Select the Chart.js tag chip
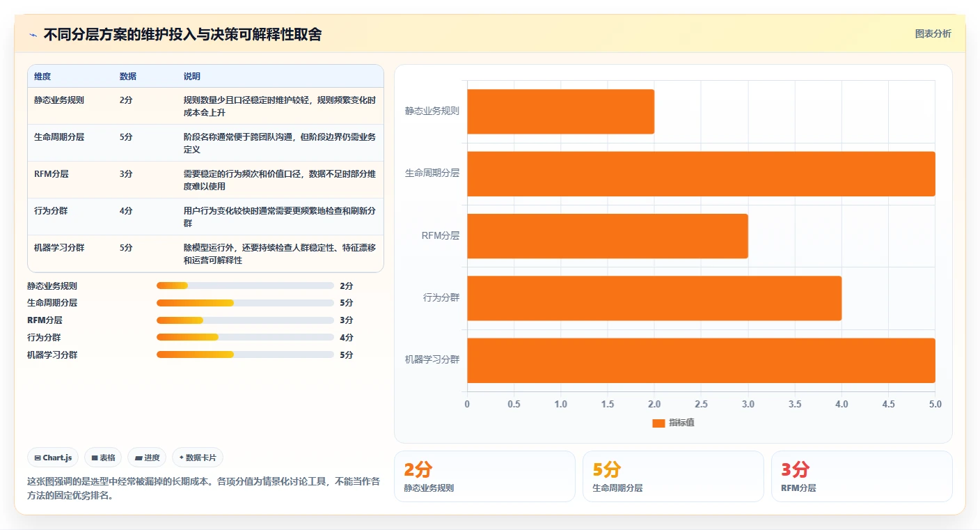 pyautogui.click(x=53, y=458)
